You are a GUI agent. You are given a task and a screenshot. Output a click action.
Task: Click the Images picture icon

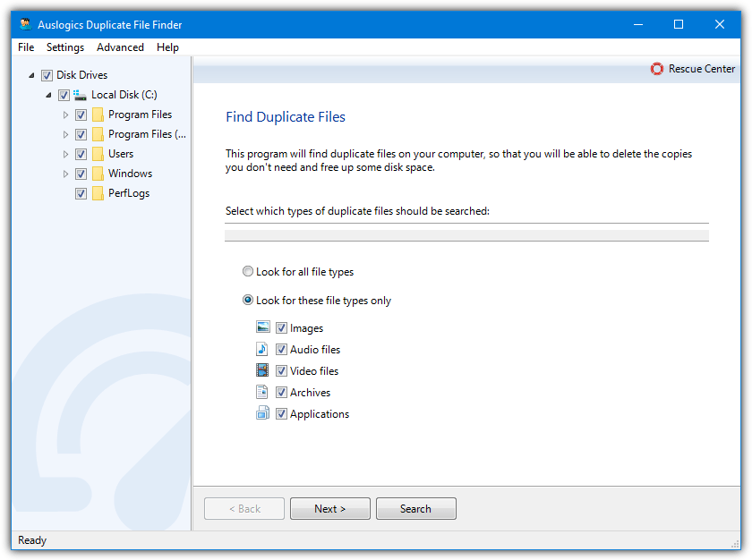tap(263, 327)
